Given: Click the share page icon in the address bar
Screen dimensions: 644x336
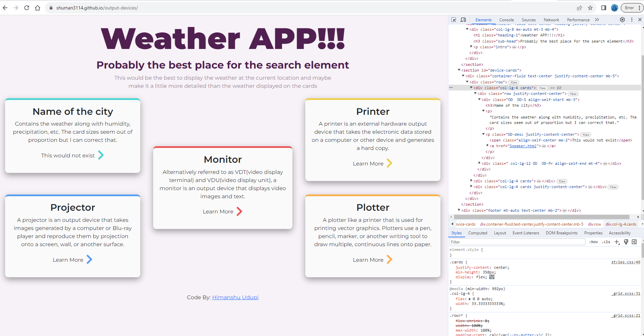Looking at the screenshot, I should click(x=579, y=8).
